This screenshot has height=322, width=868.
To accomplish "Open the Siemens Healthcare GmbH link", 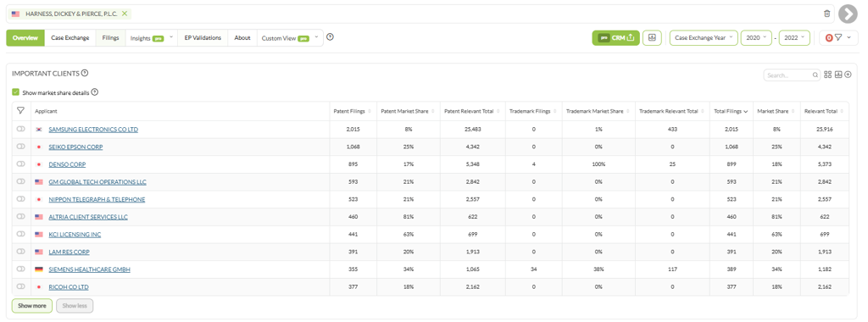I will coord(90,269).
